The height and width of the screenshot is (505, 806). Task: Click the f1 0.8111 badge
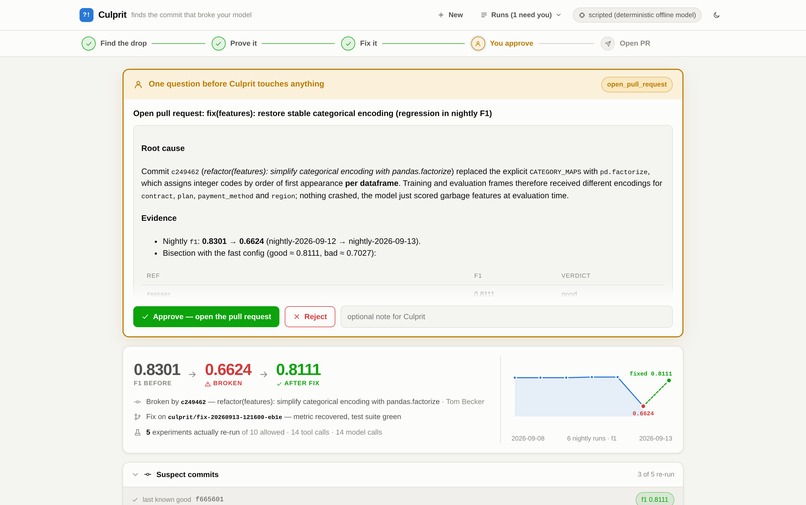tap(654, 499)
